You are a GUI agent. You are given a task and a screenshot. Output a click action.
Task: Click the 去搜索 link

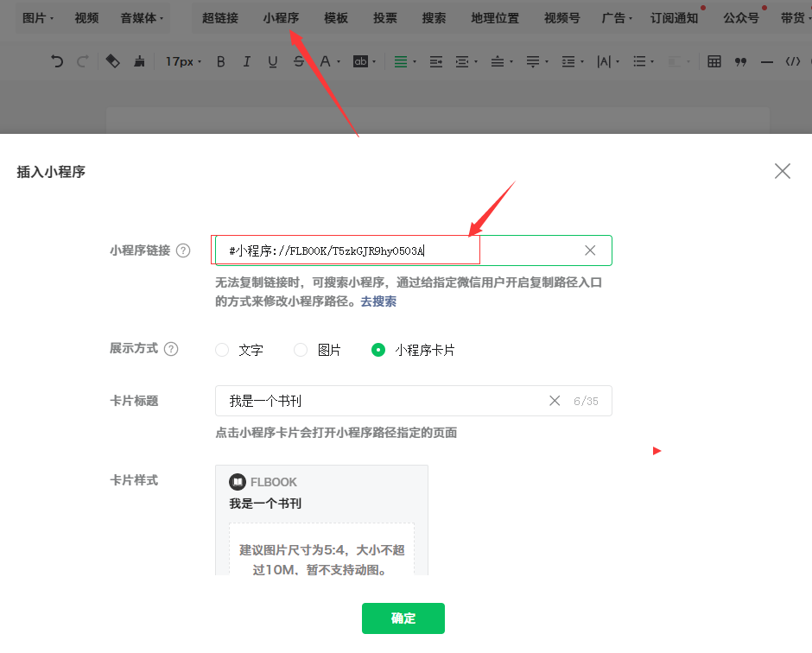[378, 301]
